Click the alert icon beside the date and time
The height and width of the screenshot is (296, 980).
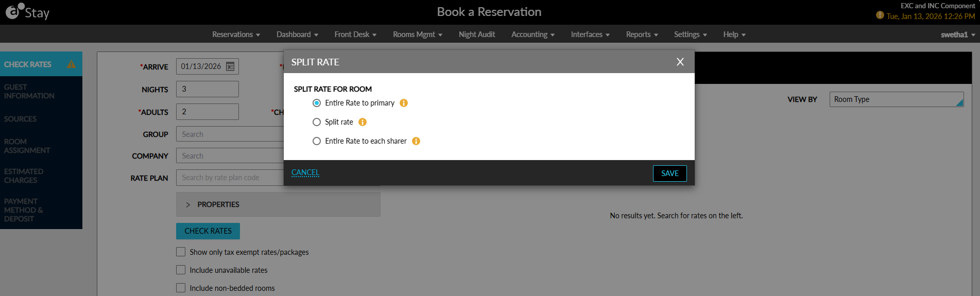tap(880, 15)
